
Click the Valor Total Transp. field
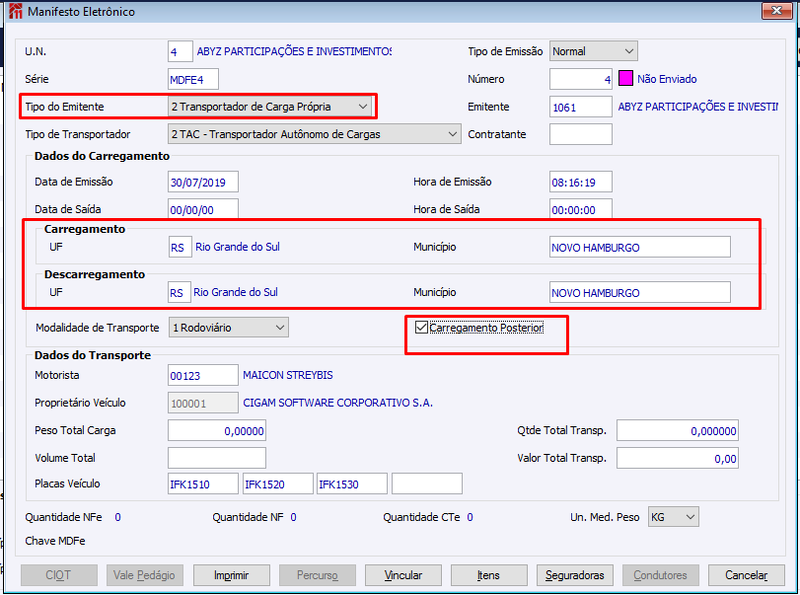click(678, 458)
